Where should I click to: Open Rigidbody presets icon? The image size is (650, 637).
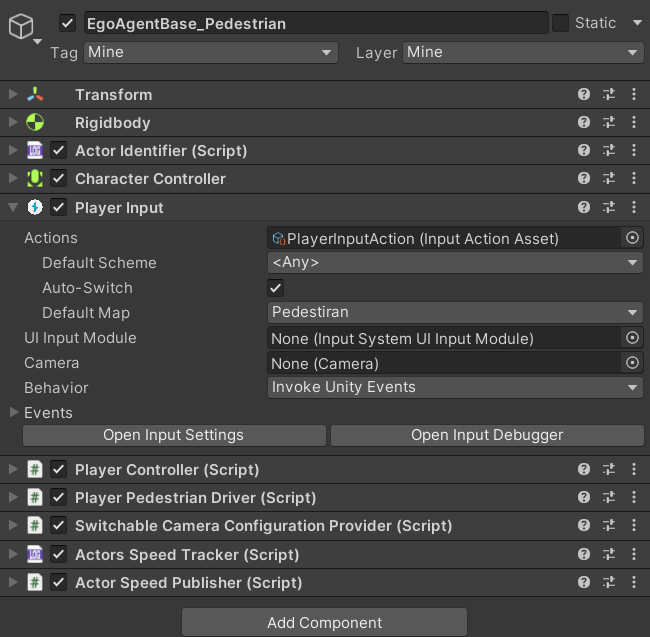[x=609, y=122]
